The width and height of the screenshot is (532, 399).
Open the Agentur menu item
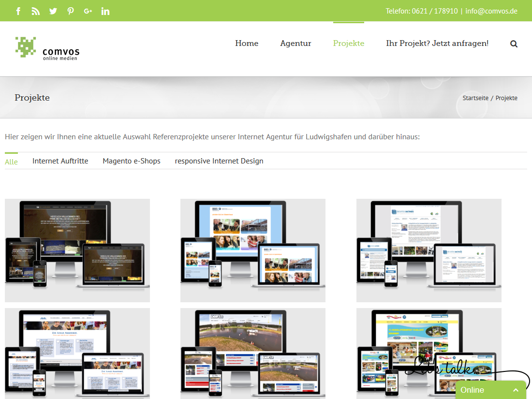pyautogui.click(x=296, y=43)
